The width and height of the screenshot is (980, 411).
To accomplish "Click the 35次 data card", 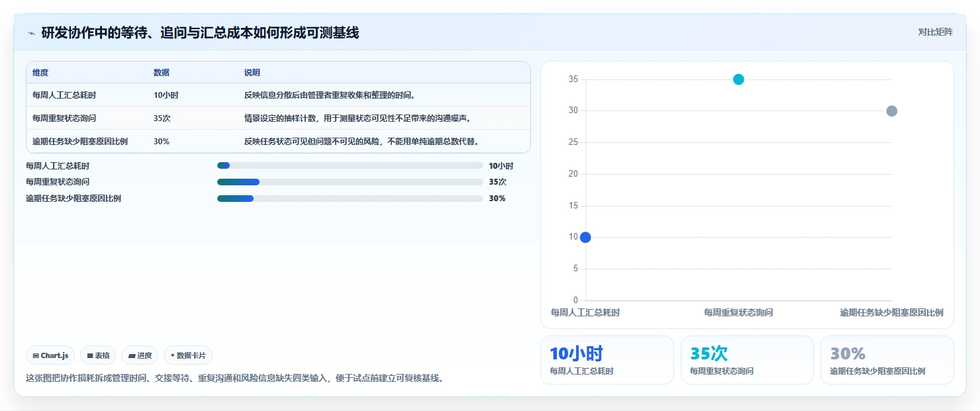I will point(747,360).
